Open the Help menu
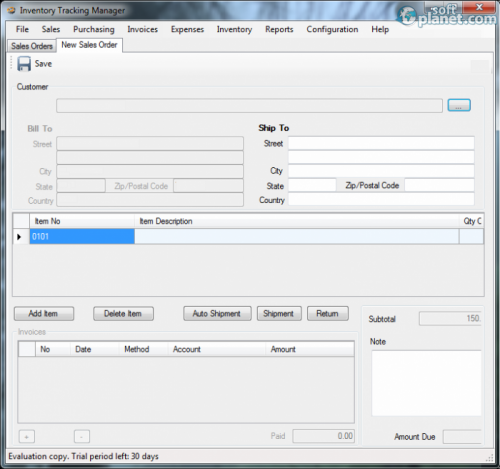The height and width of the screenshot is (469, 500). click(380, 29)
